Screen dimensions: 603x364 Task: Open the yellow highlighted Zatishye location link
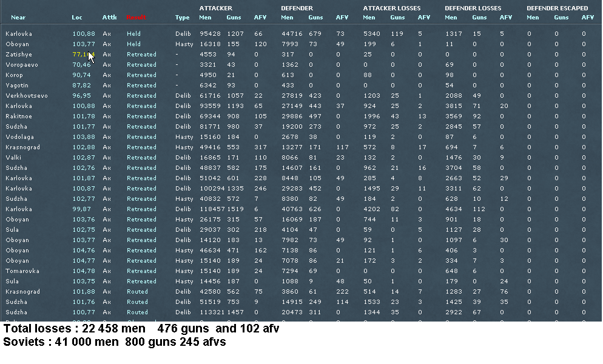click(x=84, y=55)
